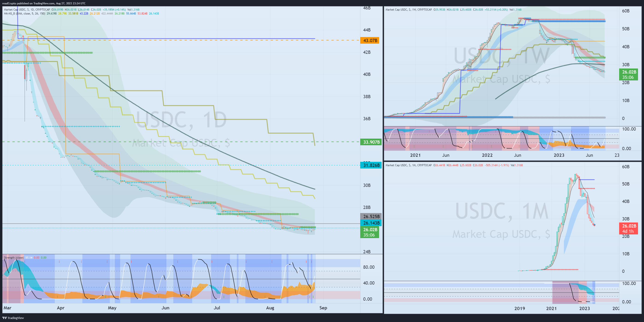Click the 42B label on daily price axis

[367, 52]
